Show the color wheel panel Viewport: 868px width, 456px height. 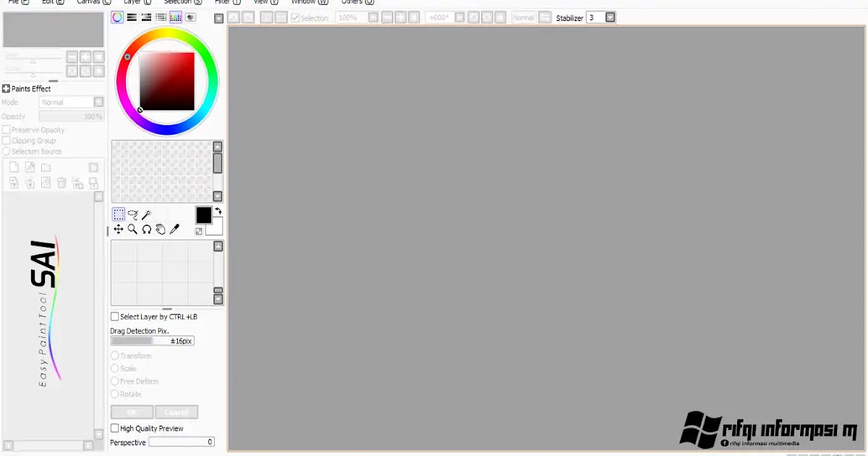(x=117, y=17)
